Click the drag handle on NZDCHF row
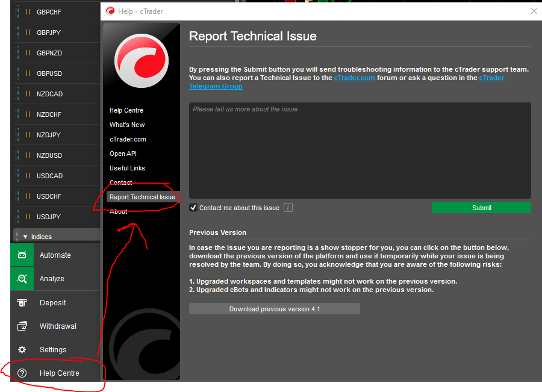 click(17, 114)
